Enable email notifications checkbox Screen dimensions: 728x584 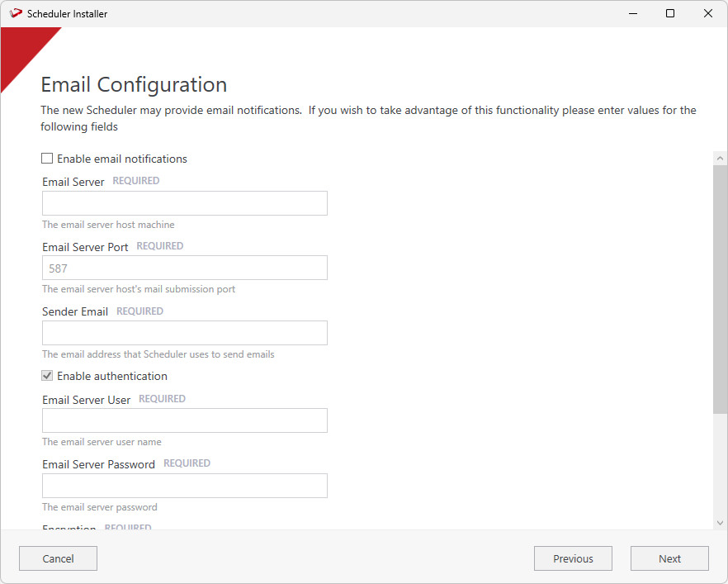point(48,159)
